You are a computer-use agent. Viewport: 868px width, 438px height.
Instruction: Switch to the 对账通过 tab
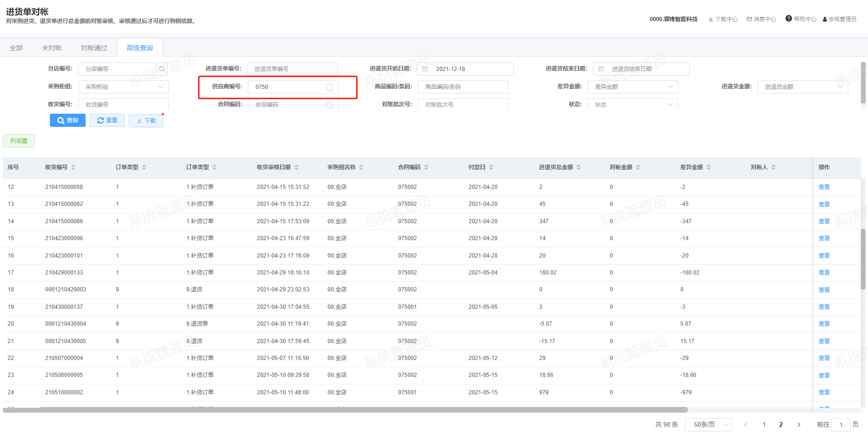coord(94,48)
